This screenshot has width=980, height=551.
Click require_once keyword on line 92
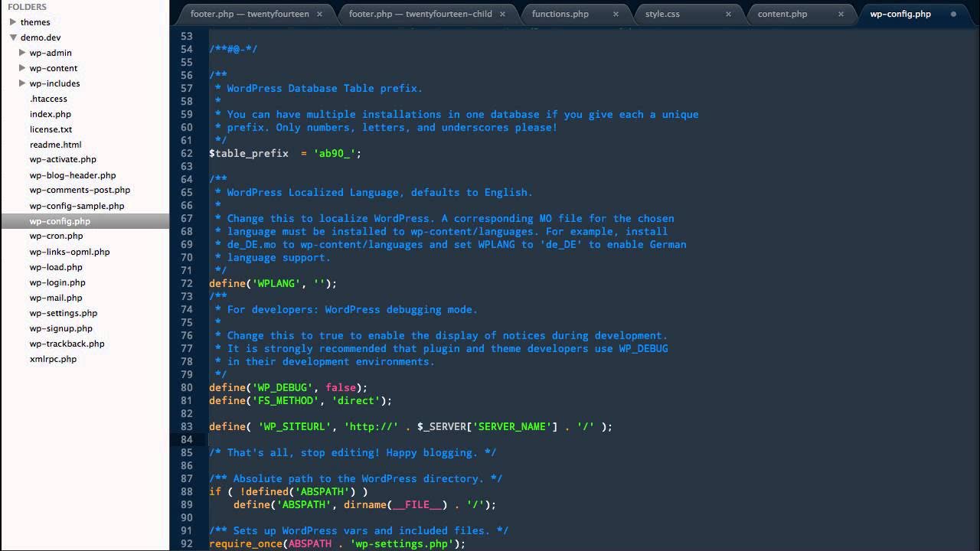pyautogui.click(x=246, y=543)
